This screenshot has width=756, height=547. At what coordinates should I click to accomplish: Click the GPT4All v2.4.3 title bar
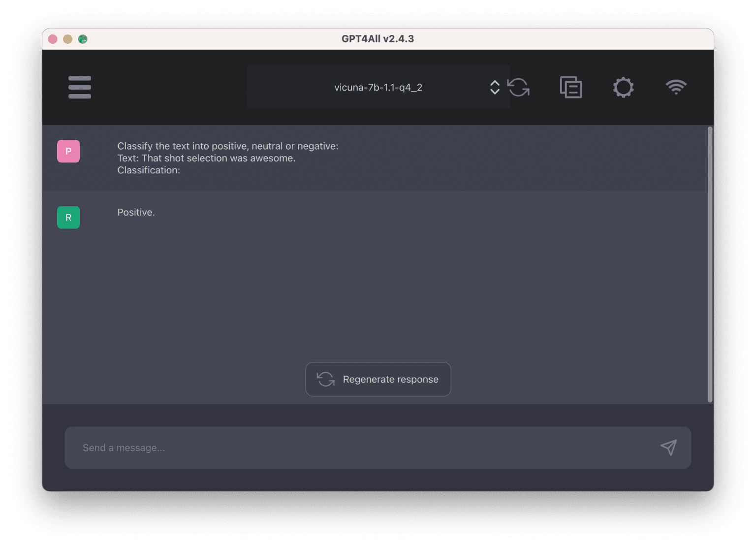pyautogui.click(x=378, y=39)
